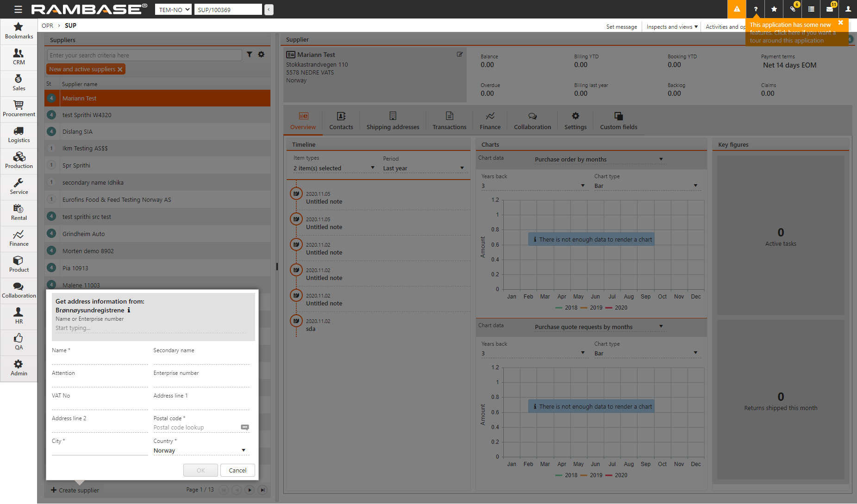The width and height of the screenshot is (857, 504).
Task: Click the Create supplier link
Action: [x=75, y=490]
